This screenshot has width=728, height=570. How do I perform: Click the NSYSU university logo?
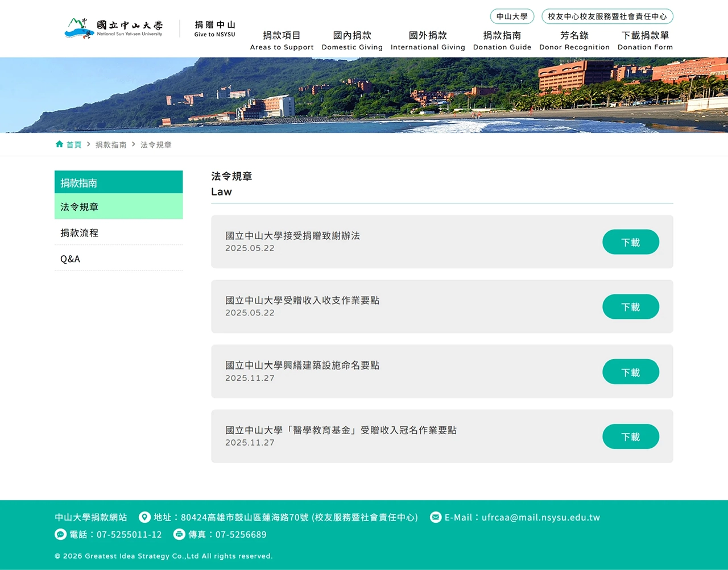point(114,28)
